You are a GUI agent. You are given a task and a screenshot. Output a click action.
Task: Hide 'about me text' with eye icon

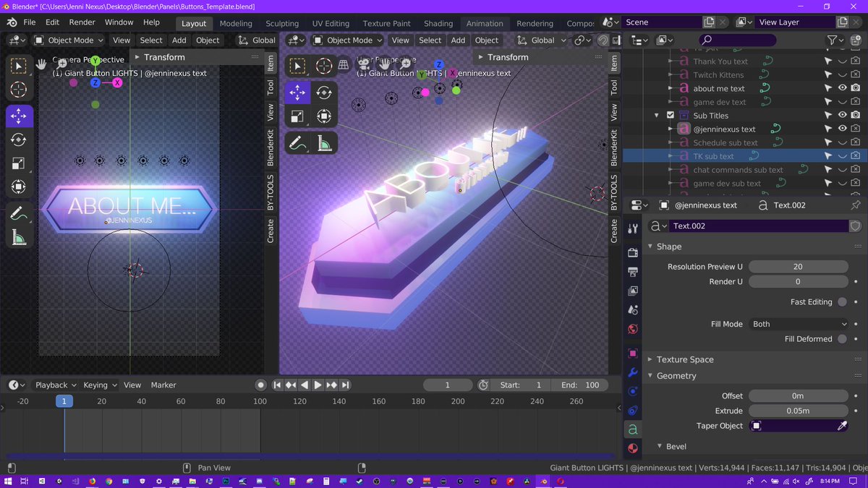[x=842, y=88]
